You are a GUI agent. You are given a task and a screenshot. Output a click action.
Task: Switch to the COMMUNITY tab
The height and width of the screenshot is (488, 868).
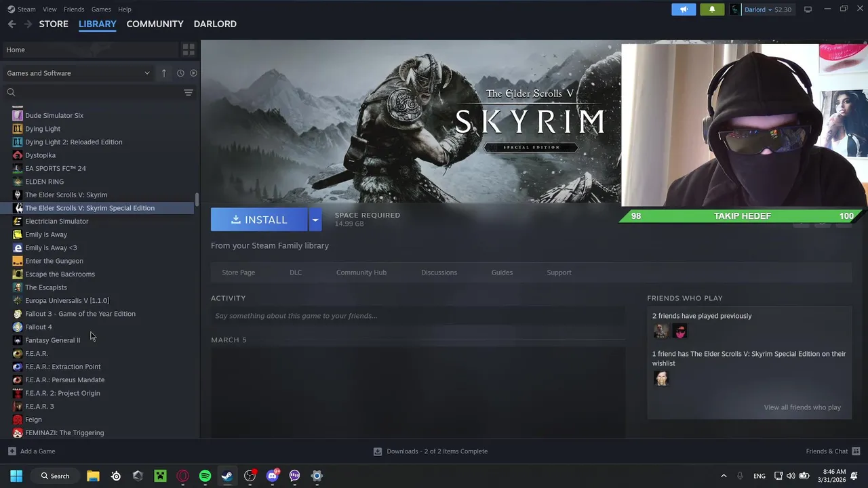click(155, 24)
